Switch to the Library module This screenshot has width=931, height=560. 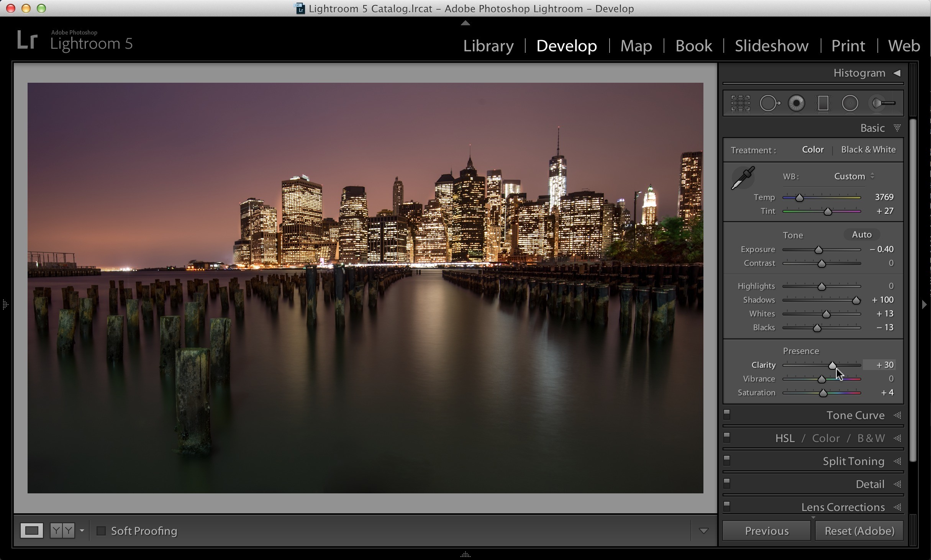click(488, 46)
